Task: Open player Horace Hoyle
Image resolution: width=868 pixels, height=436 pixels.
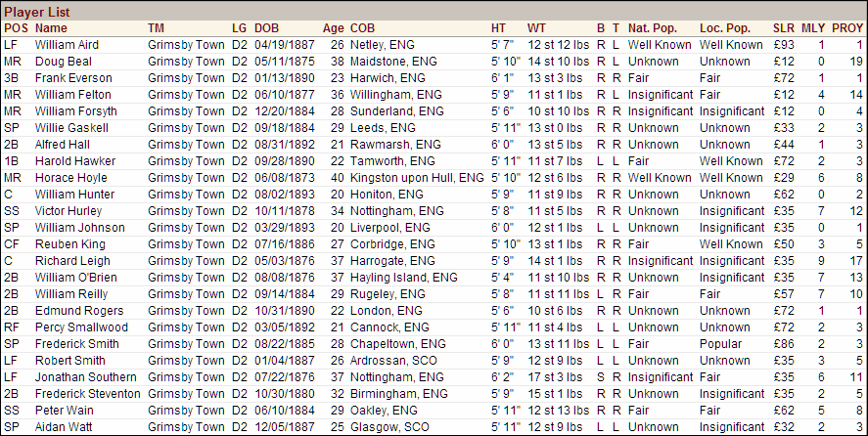Action: coord(70,178)
